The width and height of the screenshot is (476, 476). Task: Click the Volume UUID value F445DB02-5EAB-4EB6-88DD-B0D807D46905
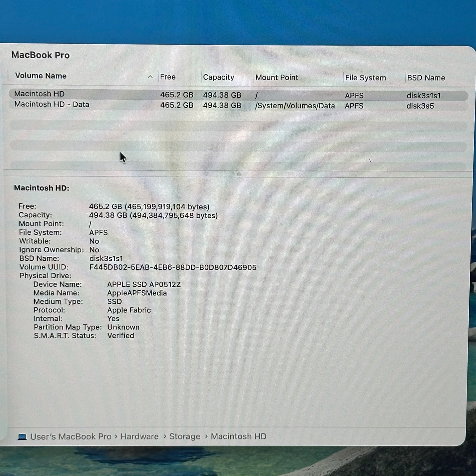coord(173,268)
